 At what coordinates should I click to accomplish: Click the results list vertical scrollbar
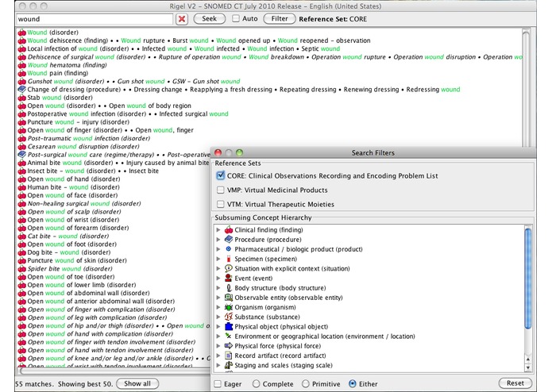click(526, 88)
